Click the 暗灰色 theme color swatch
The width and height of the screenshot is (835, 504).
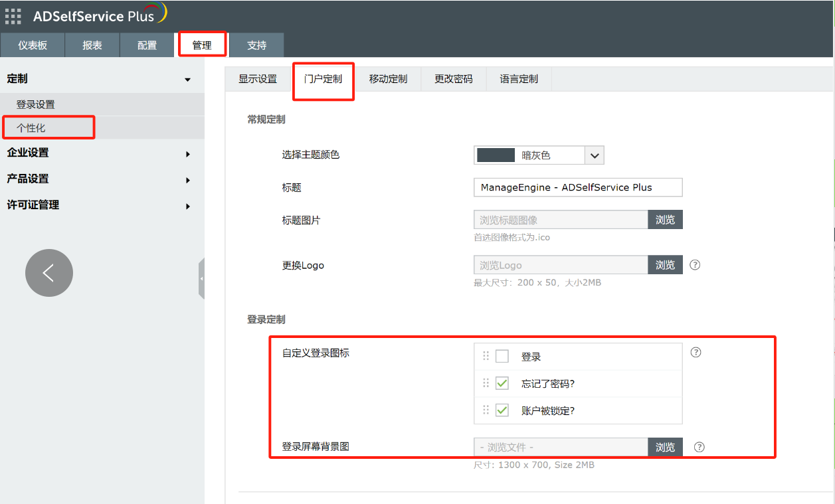tap(496, 155)
